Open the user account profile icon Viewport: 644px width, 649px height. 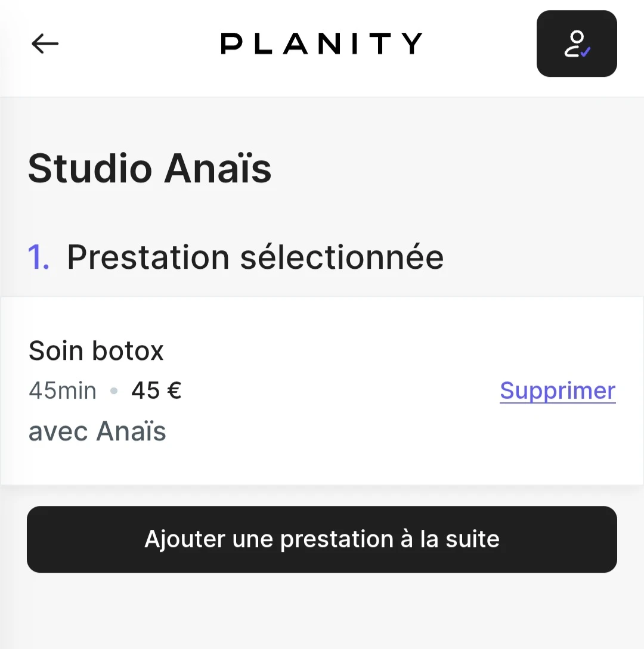[x=576, y=44]
